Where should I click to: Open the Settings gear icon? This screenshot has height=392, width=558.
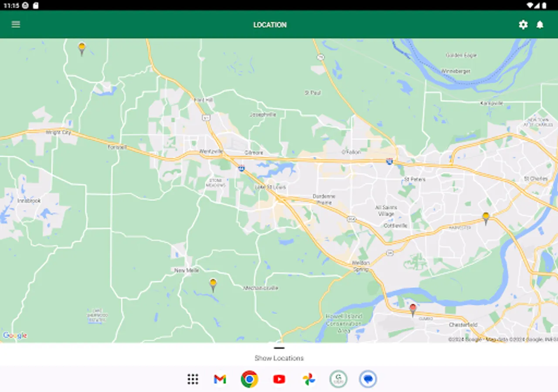(523, 25)
